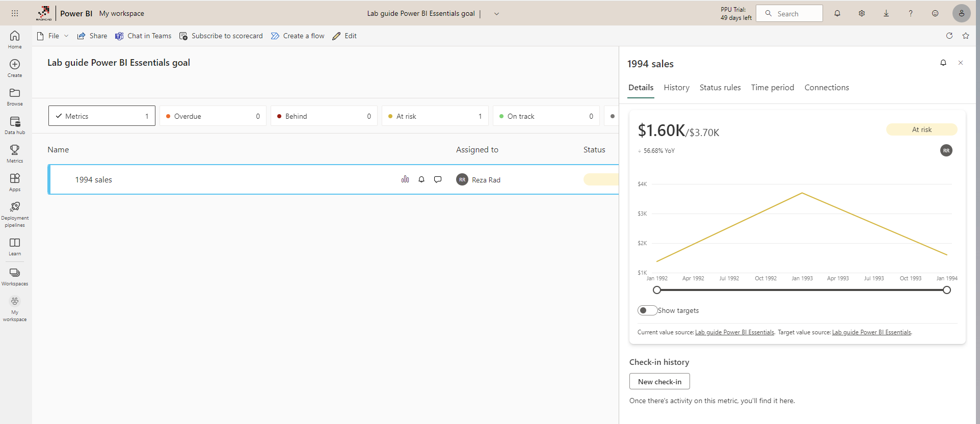Viewport: 980px width, 424px height.
Task: Toggle the At risk status filter
Action: 435,116
